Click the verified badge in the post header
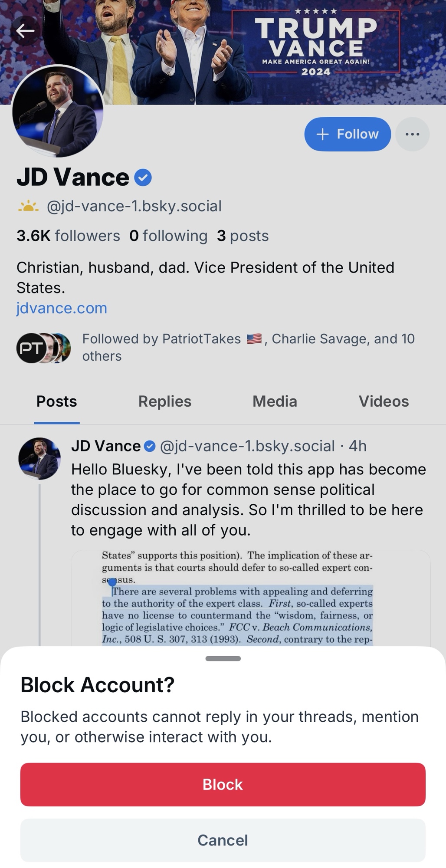The image size is (446, 868). (x=150, y=446)
